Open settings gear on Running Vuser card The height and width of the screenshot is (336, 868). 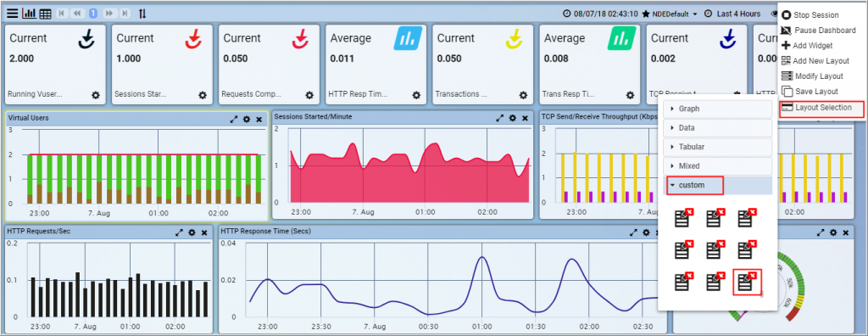click(x=96, y=95)
